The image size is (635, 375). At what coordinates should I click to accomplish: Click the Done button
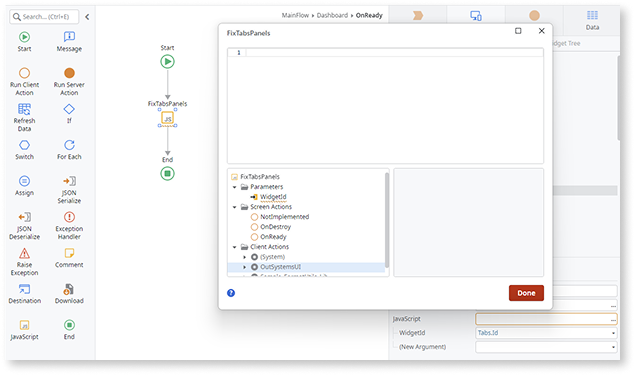526,293
